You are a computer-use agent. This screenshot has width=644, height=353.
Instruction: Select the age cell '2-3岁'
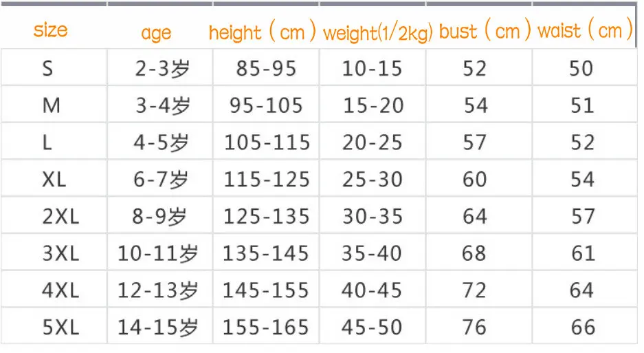tap(163, 68)
